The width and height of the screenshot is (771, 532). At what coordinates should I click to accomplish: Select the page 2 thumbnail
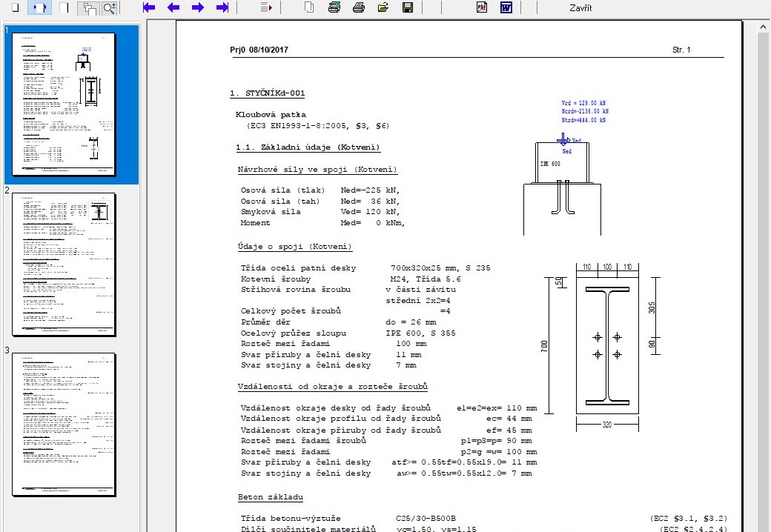click(64, 265)
